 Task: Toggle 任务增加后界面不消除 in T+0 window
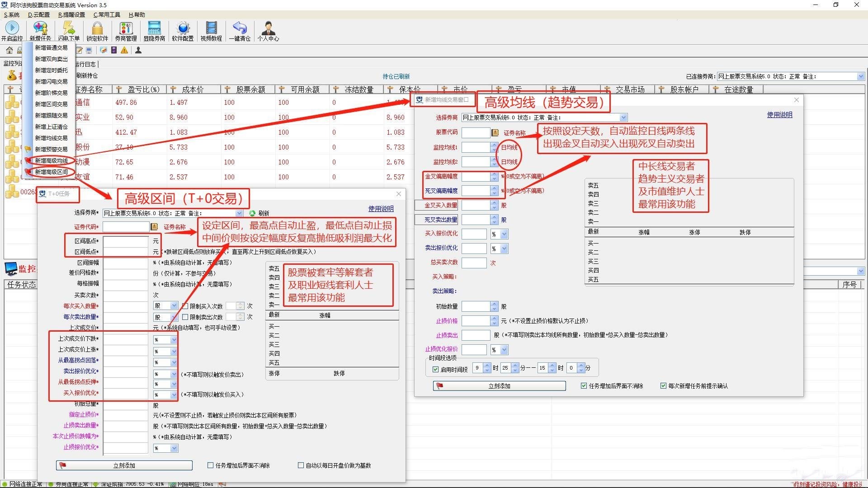(210, 465)
